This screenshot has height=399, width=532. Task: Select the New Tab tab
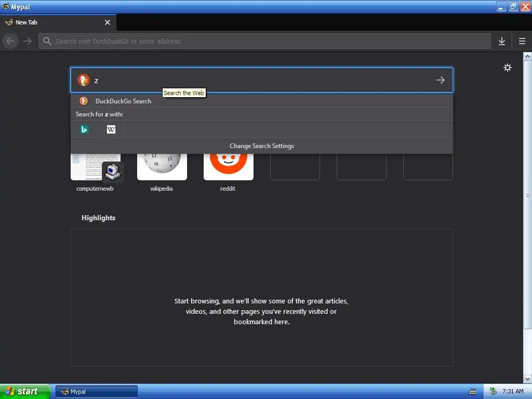[58, 22]
